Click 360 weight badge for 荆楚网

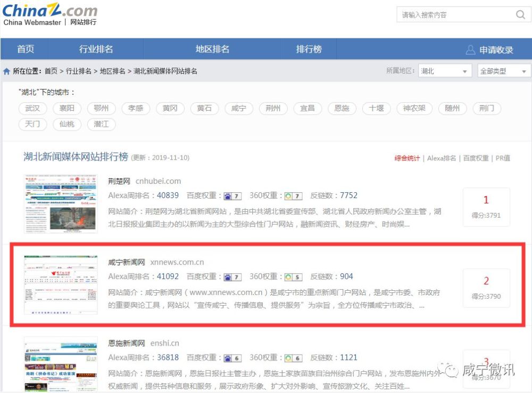point(293,196)
